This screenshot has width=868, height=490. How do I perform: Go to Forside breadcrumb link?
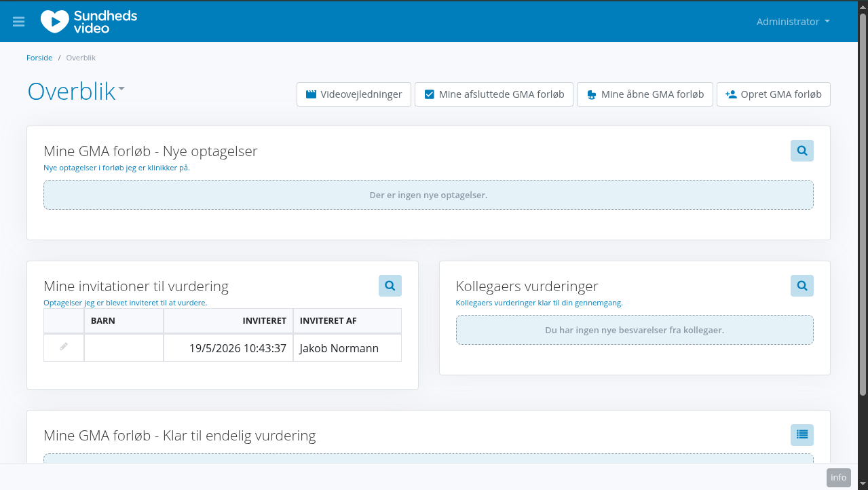coord(39,58)
